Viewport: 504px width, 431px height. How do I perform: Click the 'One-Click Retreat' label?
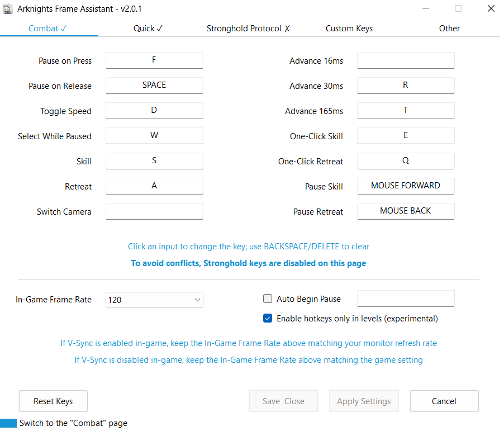311,162
